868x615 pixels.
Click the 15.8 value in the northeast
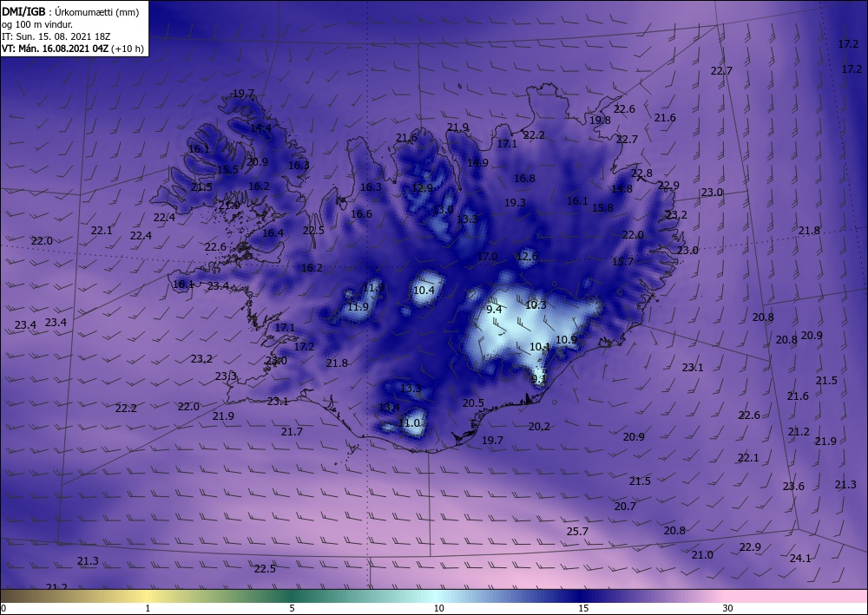[x=602, y=208]
